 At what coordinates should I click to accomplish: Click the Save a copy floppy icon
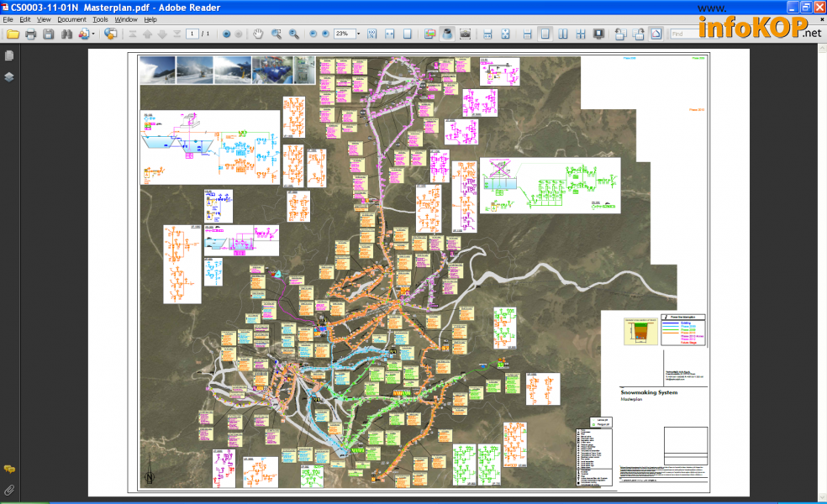tap(49, 34)
